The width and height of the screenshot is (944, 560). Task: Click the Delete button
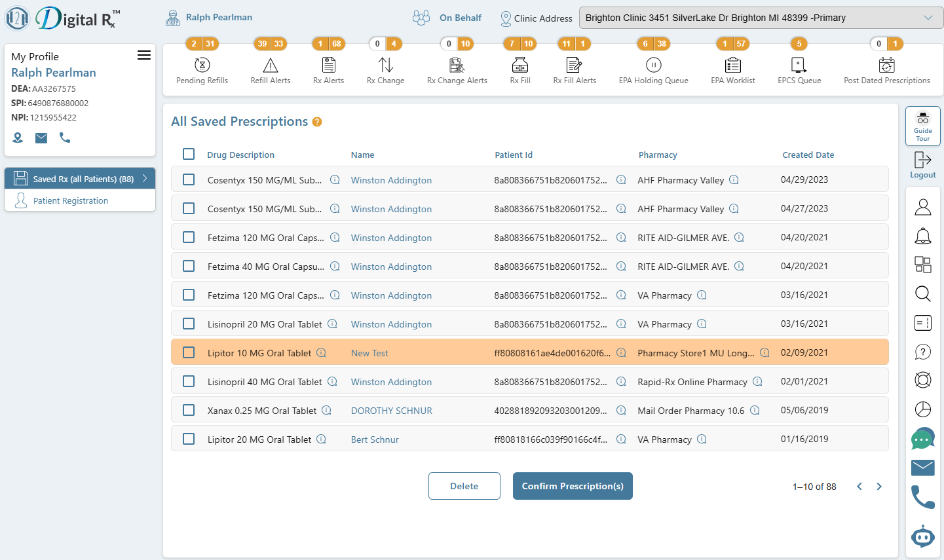[x=464, y=486]
